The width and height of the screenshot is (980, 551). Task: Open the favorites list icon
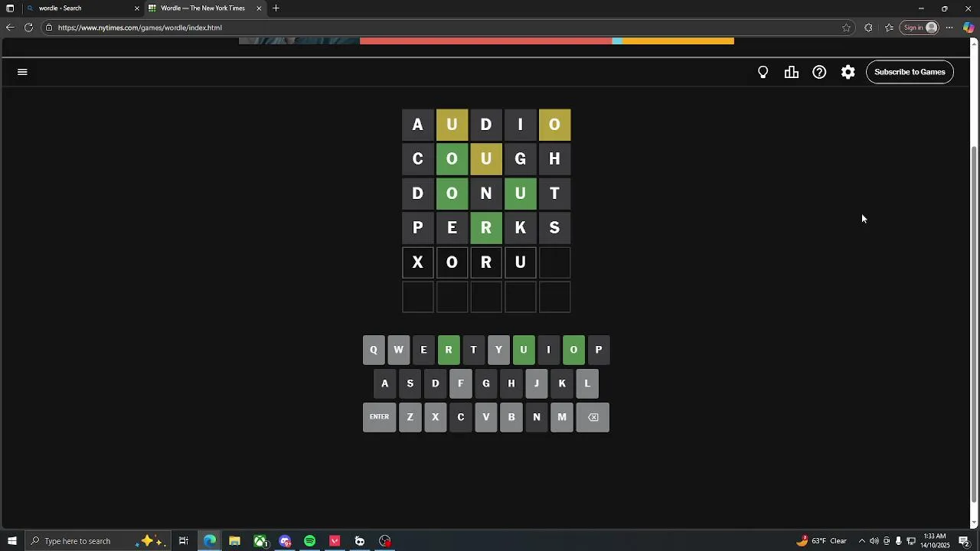(x=889, y=28)
